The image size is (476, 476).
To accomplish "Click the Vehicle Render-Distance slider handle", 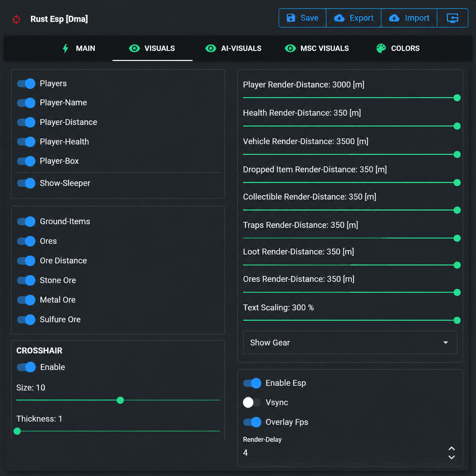I will click(457, 154).
